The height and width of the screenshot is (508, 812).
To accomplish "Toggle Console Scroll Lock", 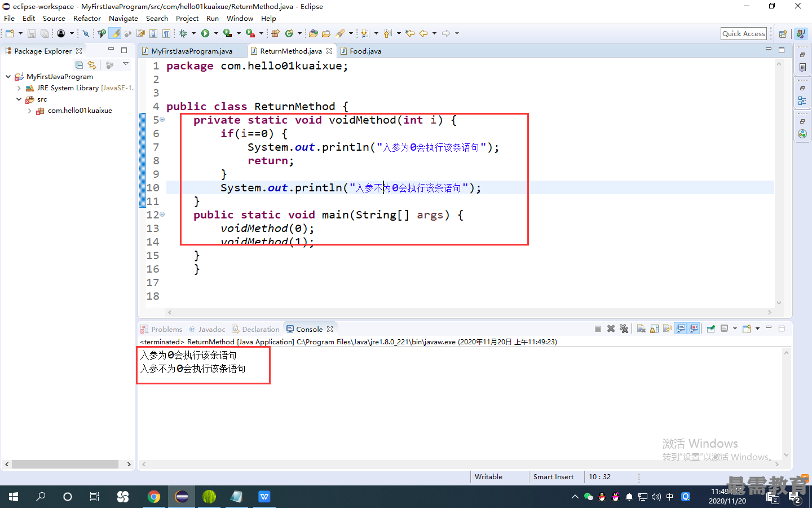I will [x=655, y=329].
